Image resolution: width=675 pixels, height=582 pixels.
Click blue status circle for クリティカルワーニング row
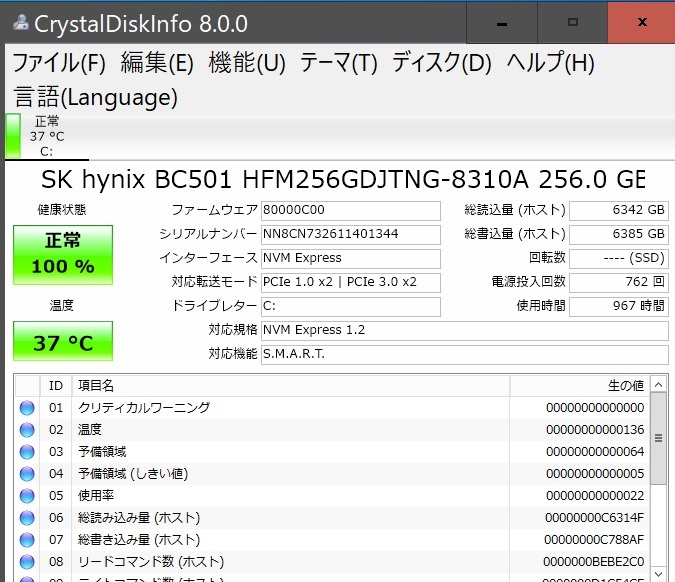(27, 408)
